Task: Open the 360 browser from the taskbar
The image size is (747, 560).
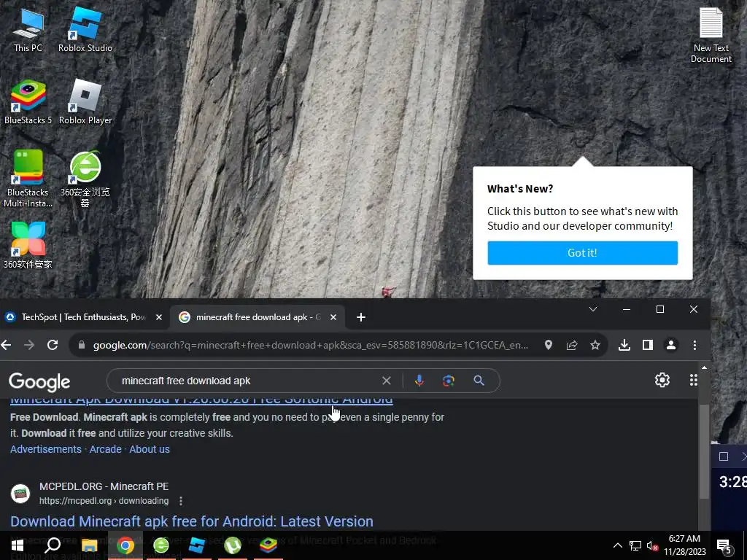Action: click(x=161, y=545)
